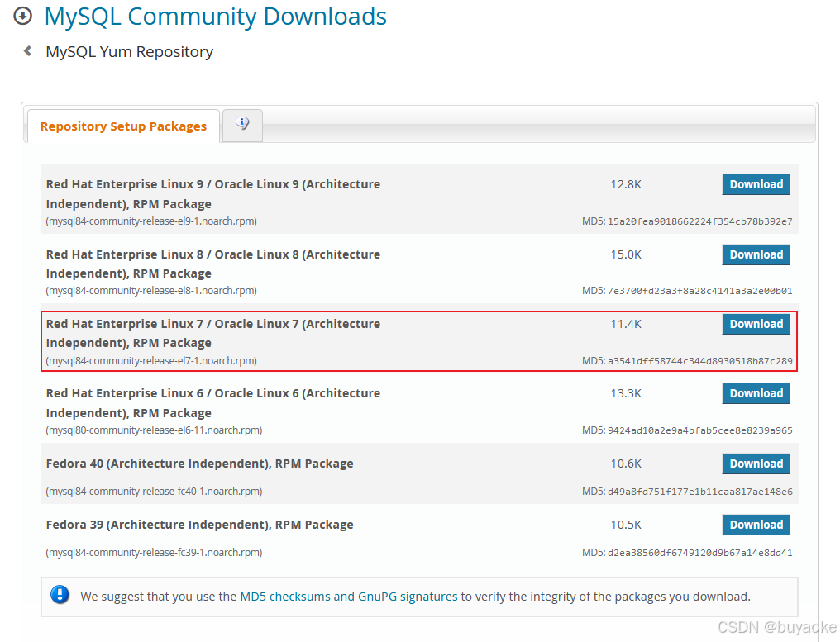The image size is (840, 642).
Task: Download the Fedora 40 RPM package
Action: 755,464
